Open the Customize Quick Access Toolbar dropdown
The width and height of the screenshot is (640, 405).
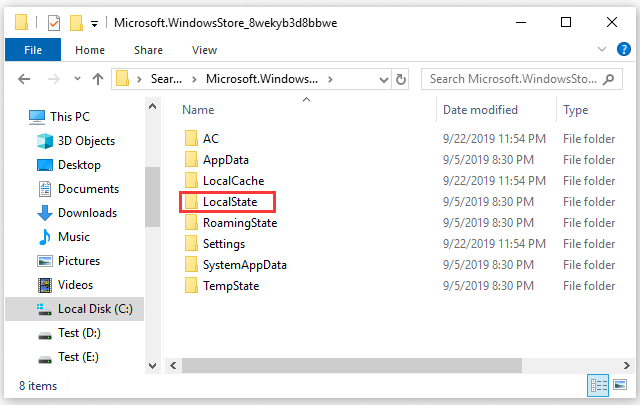pos(94,24)
